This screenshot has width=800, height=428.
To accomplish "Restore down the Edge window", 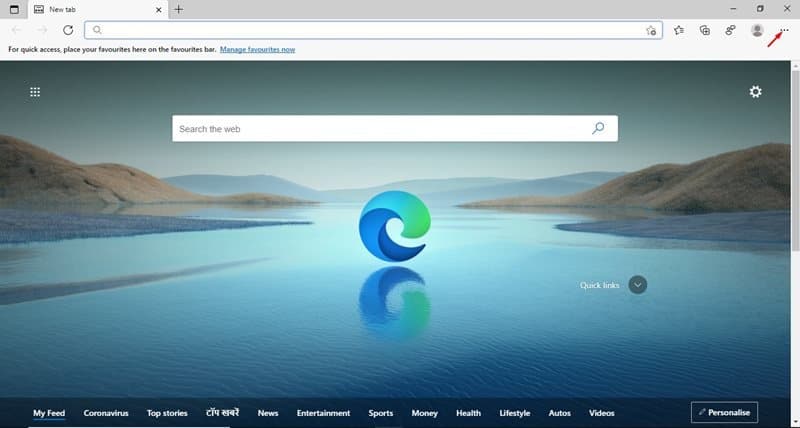I will 760,9.
